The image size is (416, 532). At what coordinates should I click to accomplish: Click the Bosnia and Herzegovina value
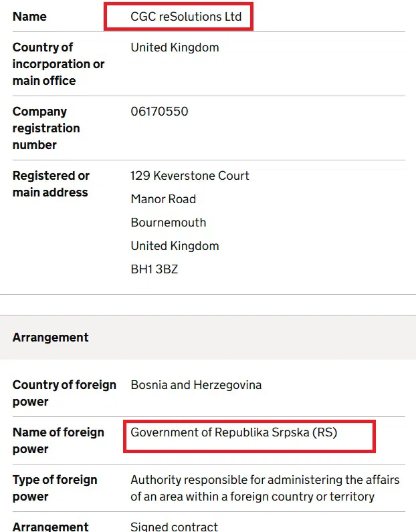(196, 385)
